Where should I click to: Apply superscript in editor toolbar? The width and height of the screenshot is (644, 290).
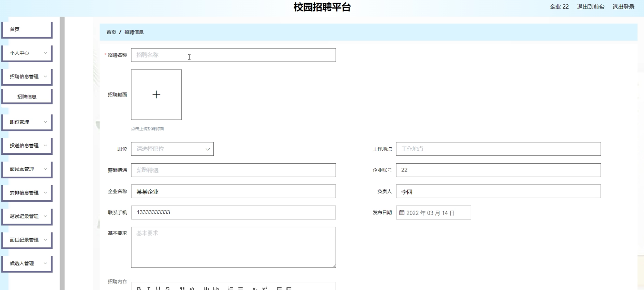pyautogui.click(x=264, y=288)
